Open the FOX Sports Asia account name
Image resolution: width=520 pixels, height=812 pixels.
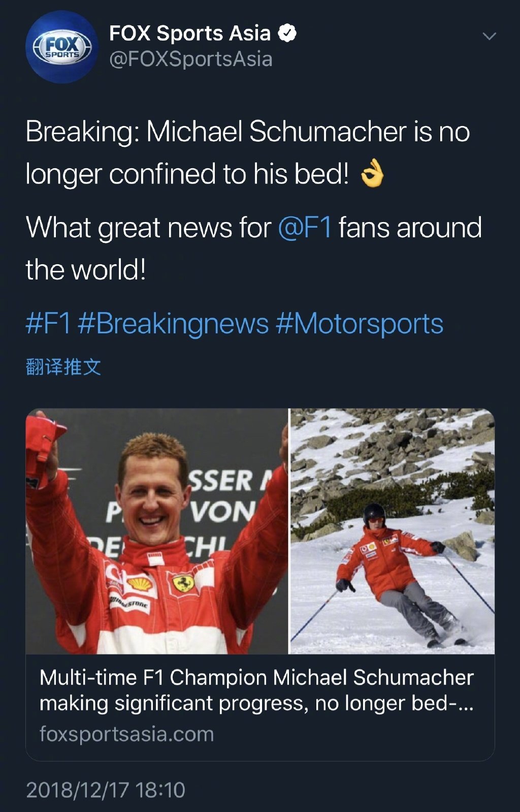pyautogui.click(x=190, y=34)
